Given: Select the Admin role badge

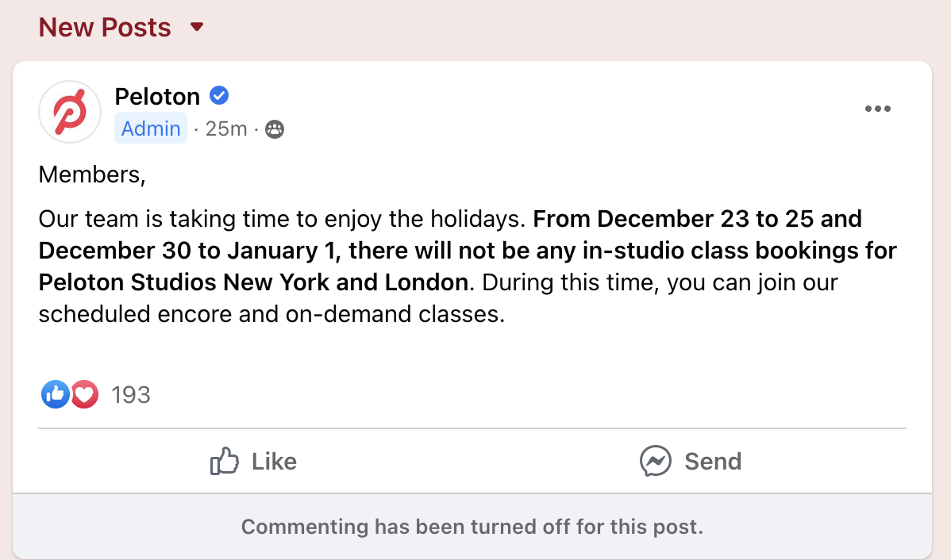Looking at the screenshot, I should coord(151,128).
